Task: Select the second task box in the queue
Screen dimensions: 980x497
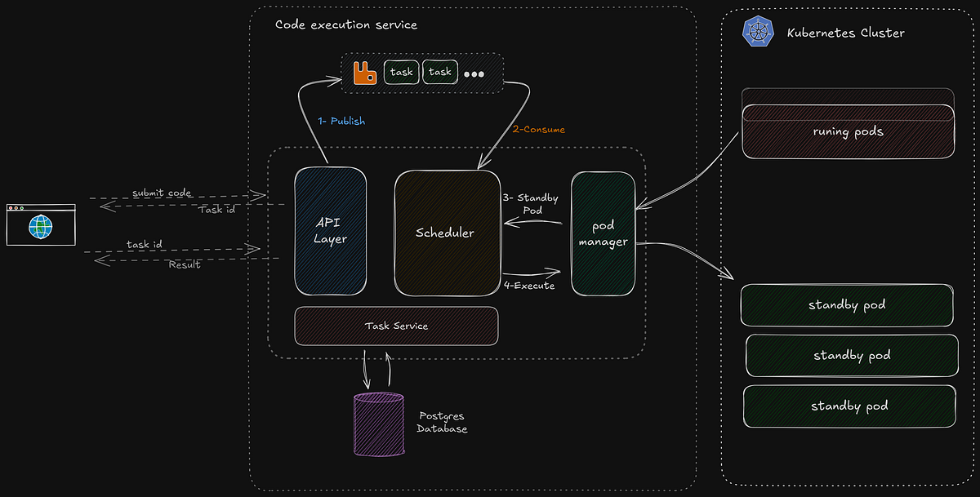Action: click(440, 72)
